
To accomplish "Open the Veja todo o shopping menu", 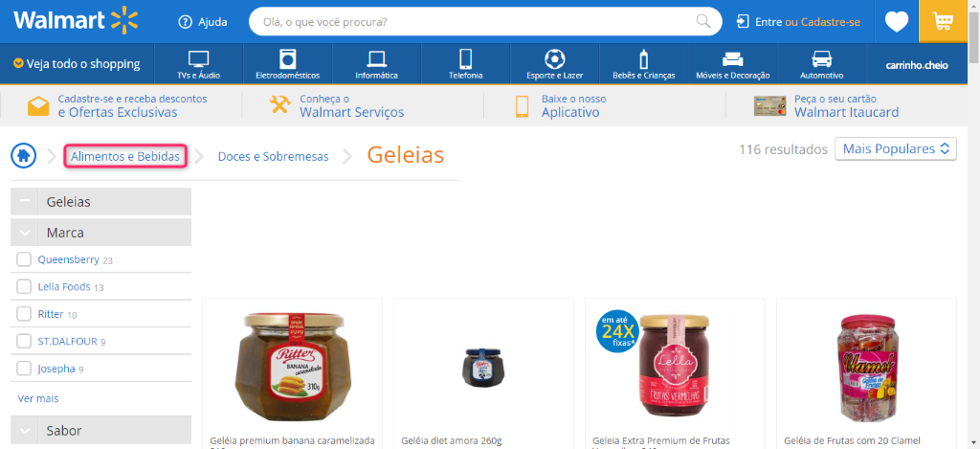I will pos(77,64).
